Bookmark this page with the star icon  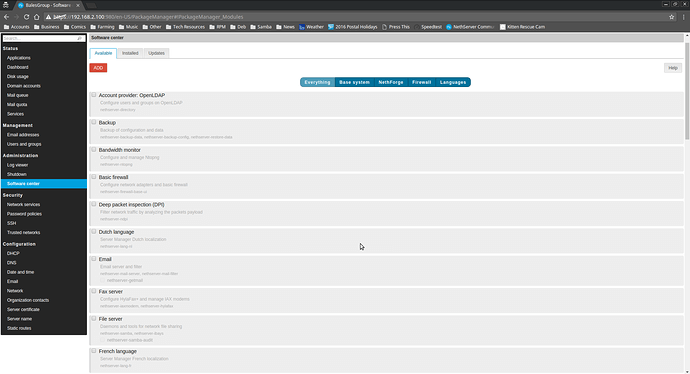pyautogui.click(x=672, y=17)
